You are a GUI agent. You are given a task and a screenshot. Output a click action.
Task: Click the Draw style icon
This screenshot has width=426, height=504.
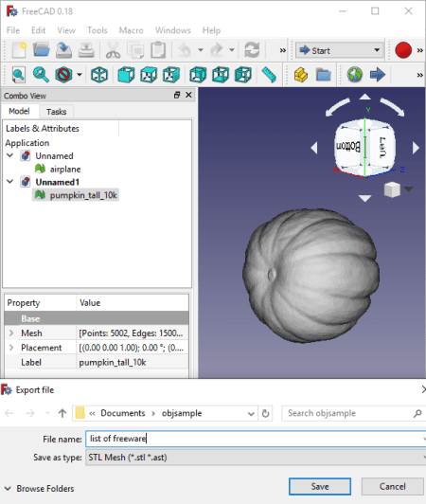[x=63, y=75]
